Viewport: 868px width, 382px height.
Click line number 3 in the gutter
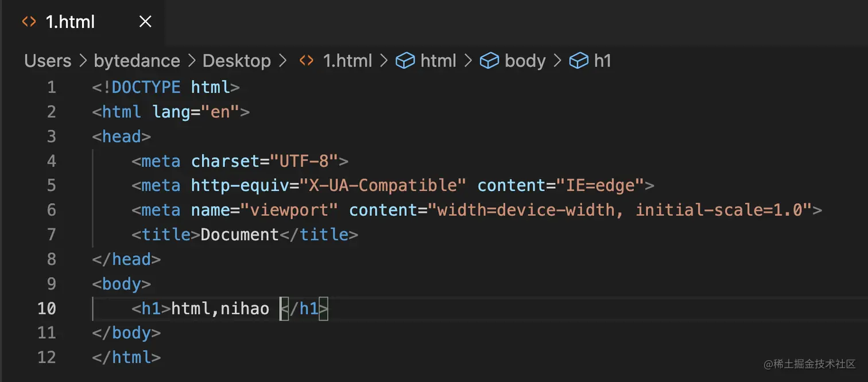(52, 137)
